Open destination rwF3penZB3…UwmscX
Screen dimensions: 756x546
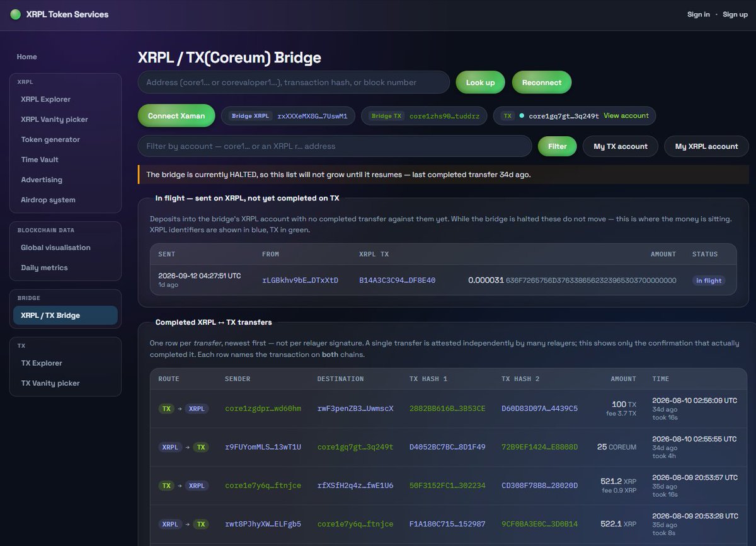click(x=355, y=409)
